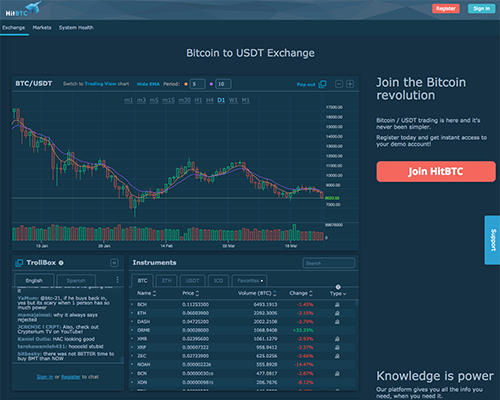Select the XDN instrument row
Screen dimensions: 500x400
coord(242,382)
